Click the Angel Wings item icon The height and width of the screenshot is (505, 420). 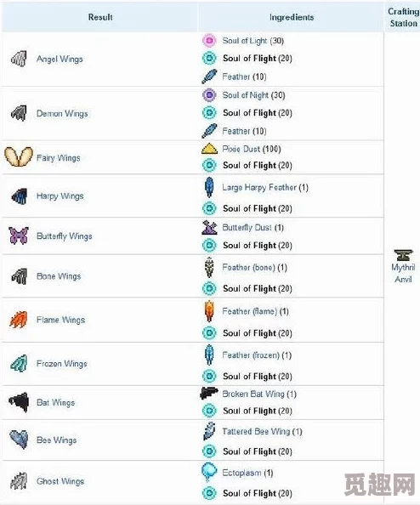coord(19,59)
